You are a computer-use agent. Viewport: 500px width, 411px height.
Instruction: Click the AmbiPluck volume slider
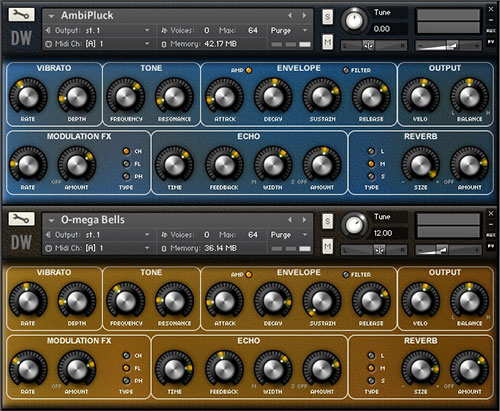pos(448,46)
